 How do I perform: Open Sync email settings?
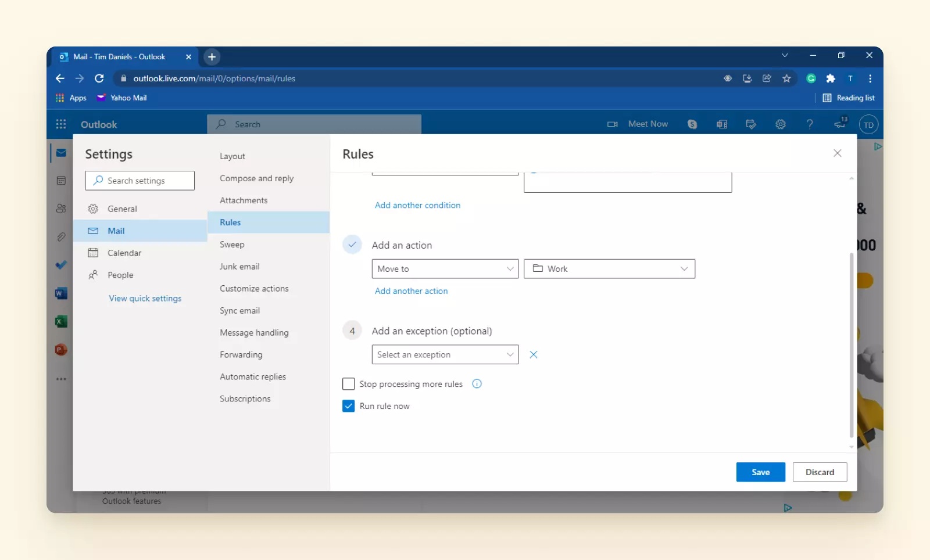[x=269, y=311]
